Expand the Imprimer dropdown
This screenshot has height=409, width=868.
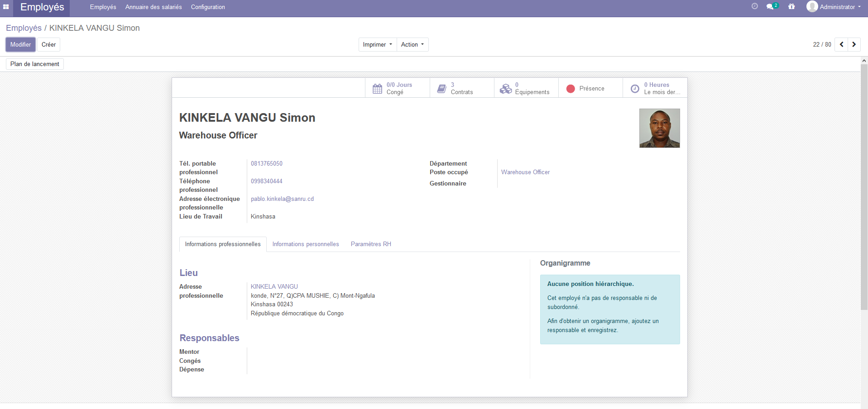click(377, 44)
